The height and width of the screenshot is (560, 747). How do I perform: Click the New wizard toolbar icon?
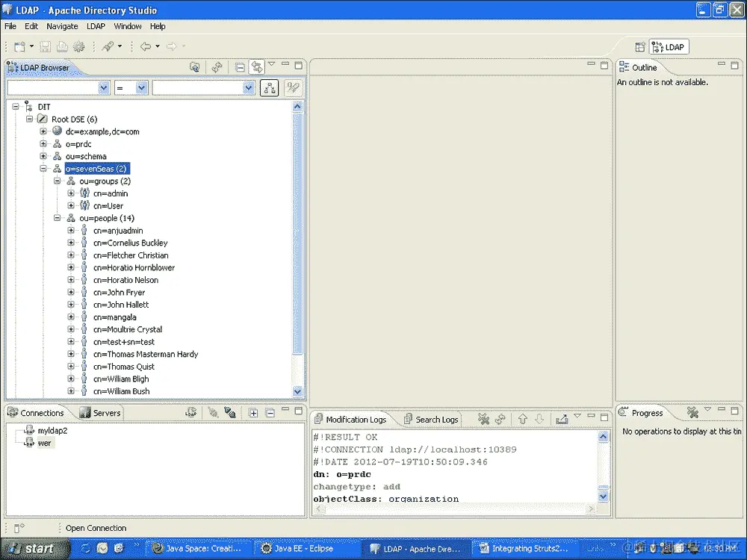click(x=19, y=46)
